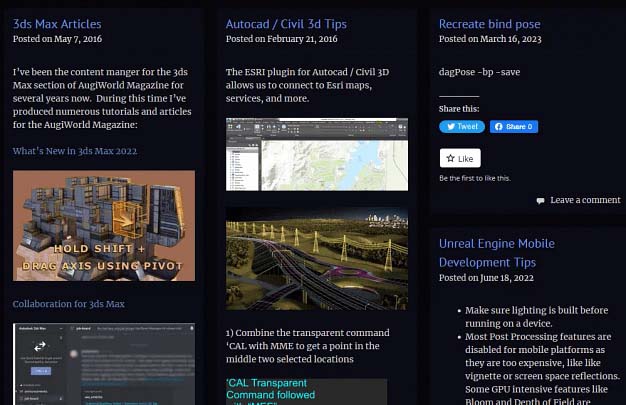Open the Recreate bind pose post
Screen dimensions: 626x405
489,24
